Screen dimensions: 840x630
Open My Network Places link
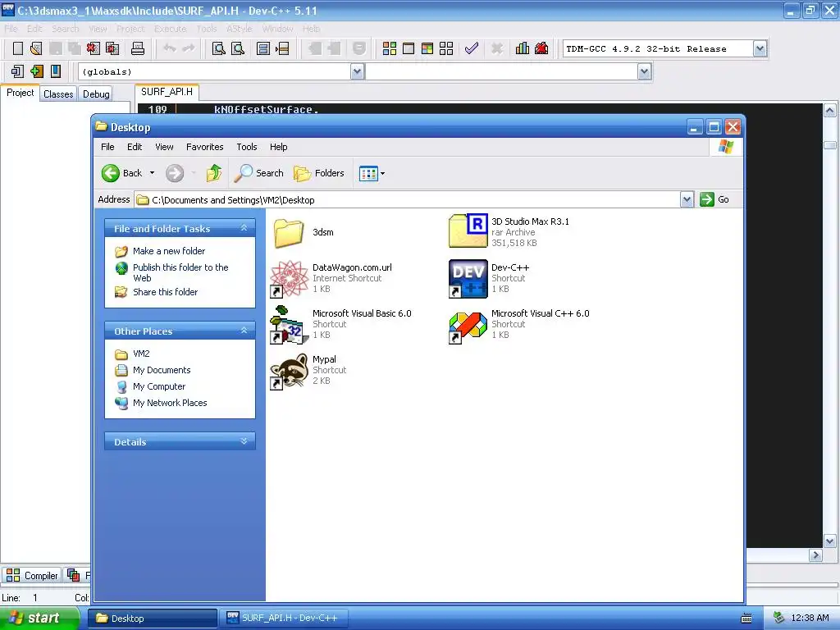click(x=170, y=403)
